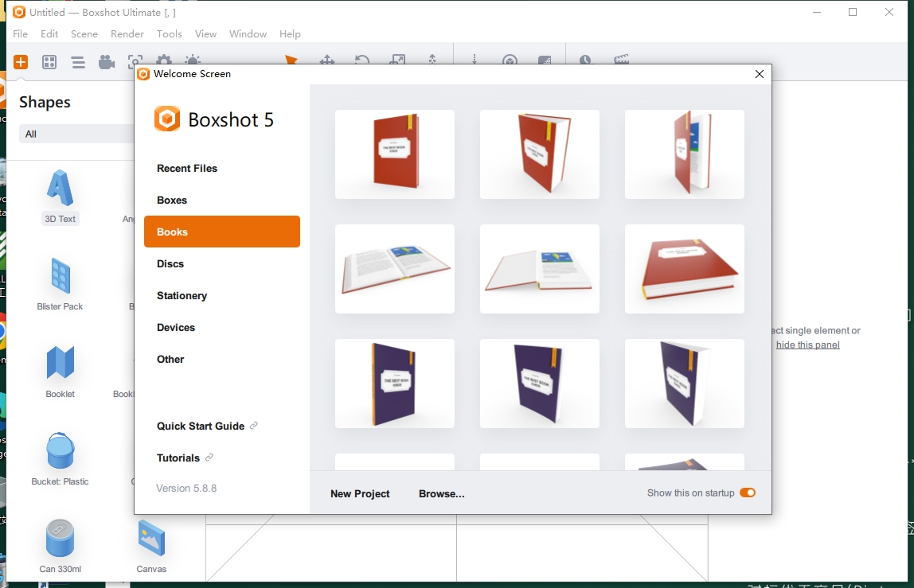Select the Can 330ml shape

[61, 546]
